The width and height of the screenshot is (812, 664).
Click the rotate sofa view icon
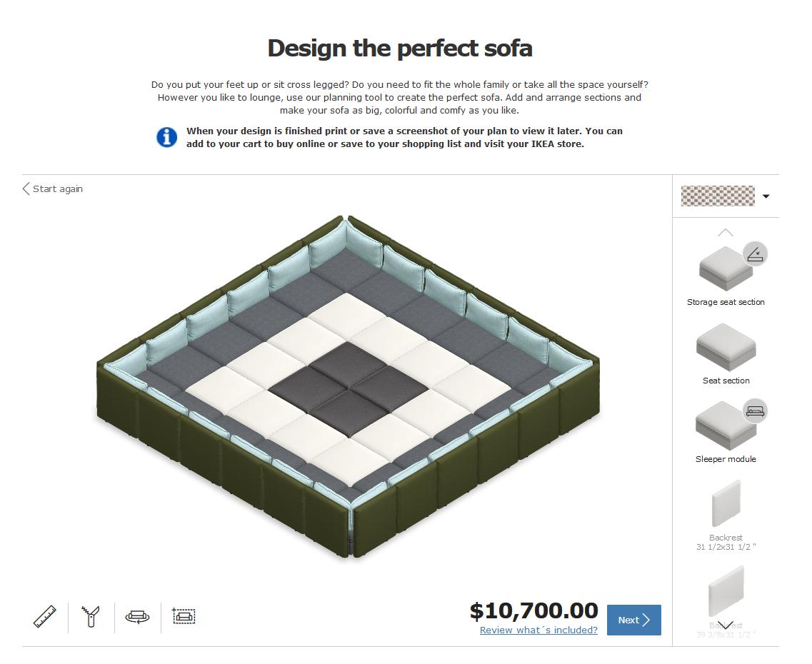[x=137, y=616]
